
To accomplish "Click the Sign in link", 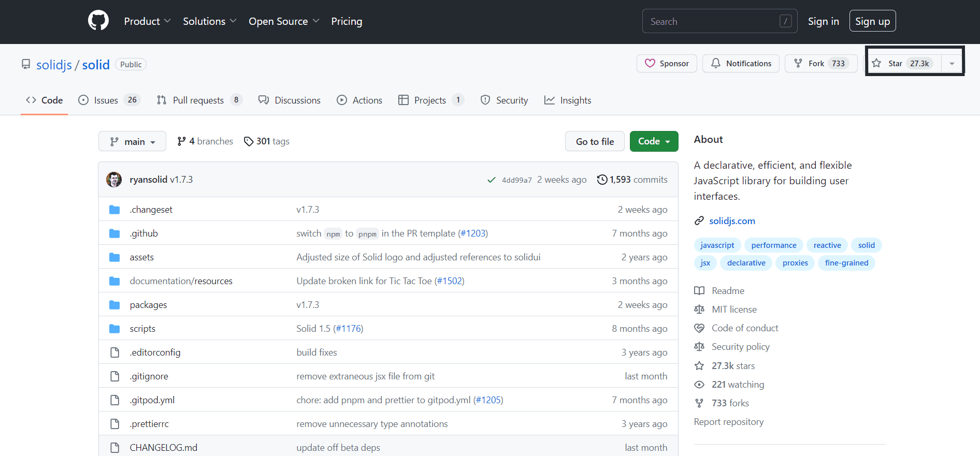I will click(823, 21).
